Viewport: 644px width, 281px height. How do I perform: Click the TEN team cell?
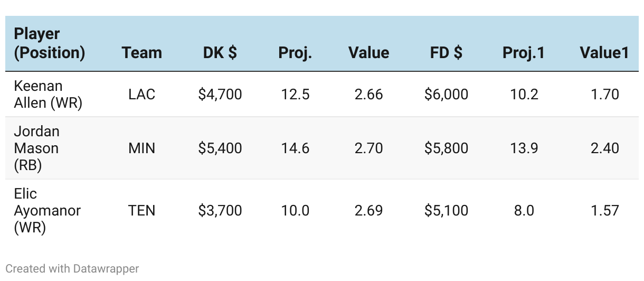point(141,210)
